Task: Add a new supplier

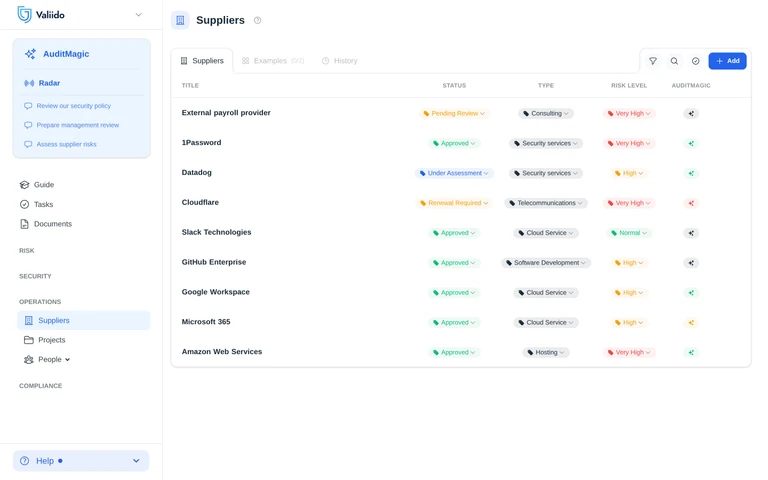Action: point(727,61)
